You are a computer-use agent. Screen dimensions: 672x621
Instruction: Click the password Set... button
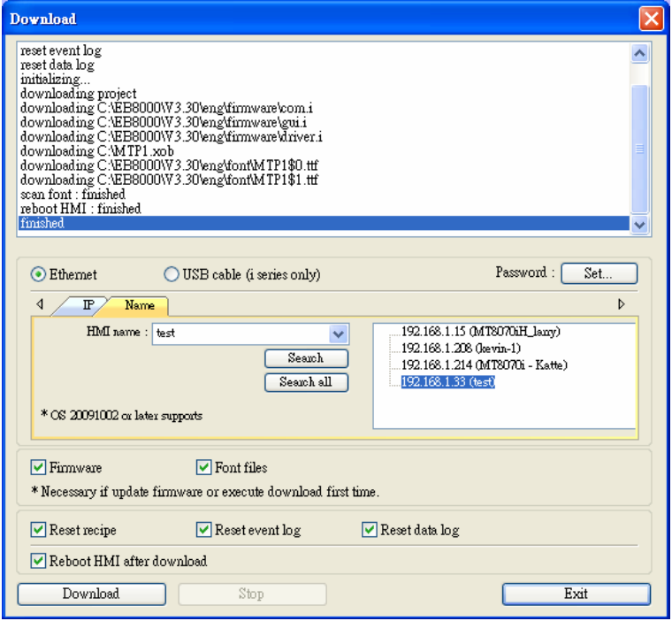pos(599,272)
